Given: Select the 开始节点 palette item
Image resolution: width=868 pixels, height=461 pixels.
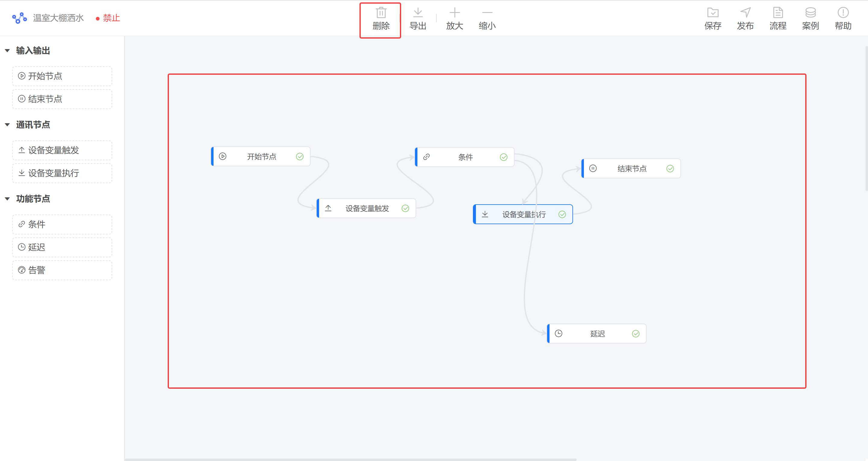Looking at the screenshot, I should [x=62, y=76].
